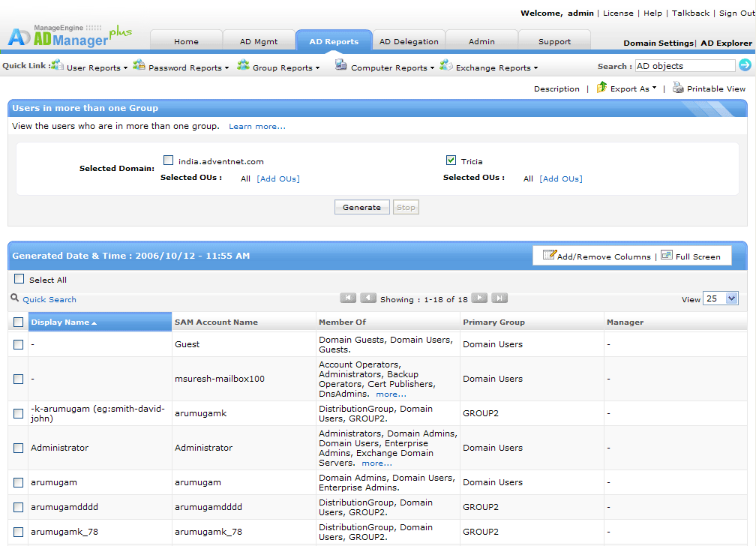This screenshot has height=546, width=756.
Task: Click the Stop button
Action: point(406,208)
